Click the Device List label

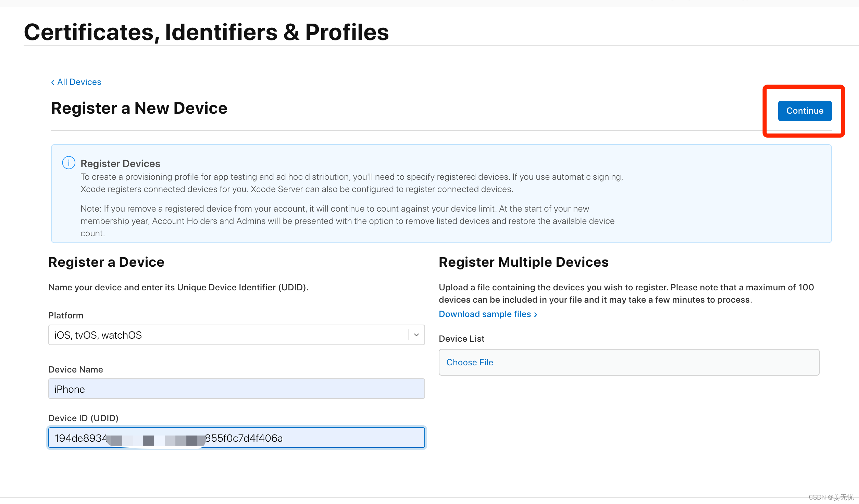461,339
